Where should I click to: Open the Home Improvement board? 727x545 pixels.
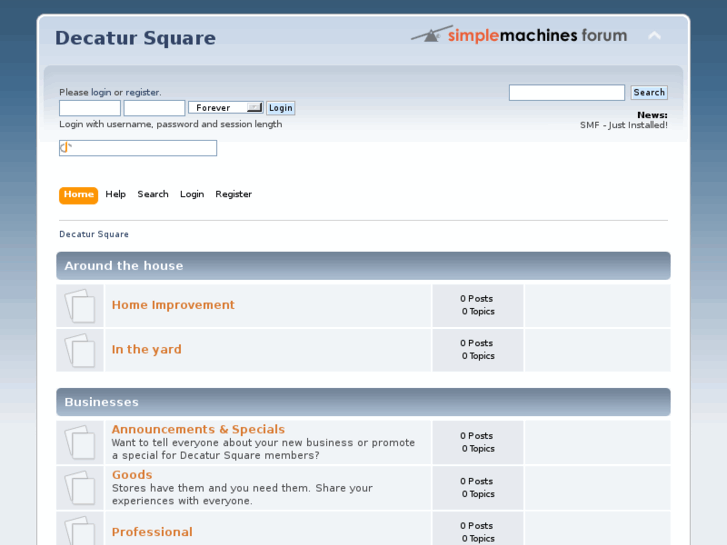[173, 305]
